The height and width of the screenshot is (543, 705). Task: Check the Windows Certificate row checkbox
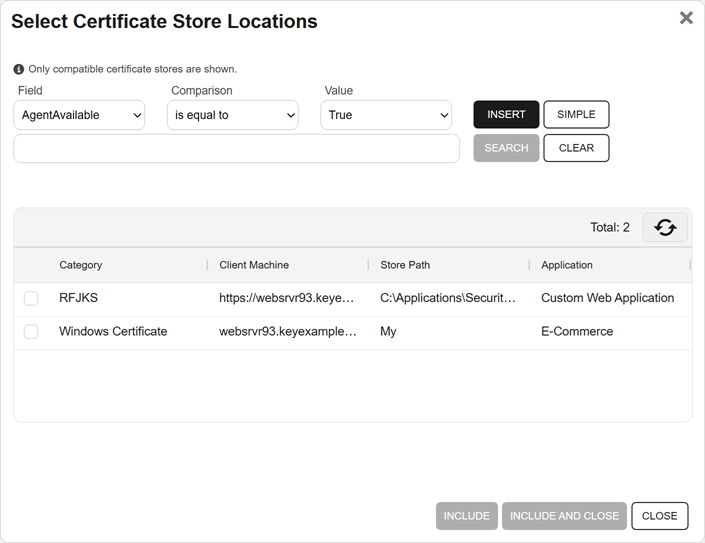pos(31,332)
